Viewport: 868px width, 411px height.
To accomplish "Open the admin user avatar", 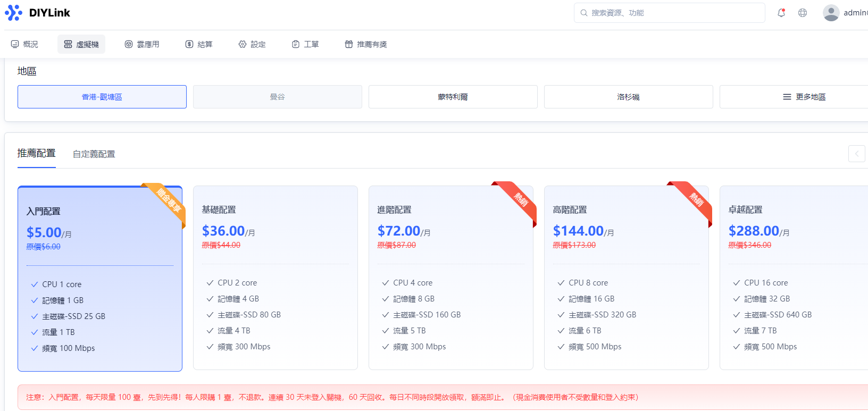I will pyautogui.click(x=831, y=13).
